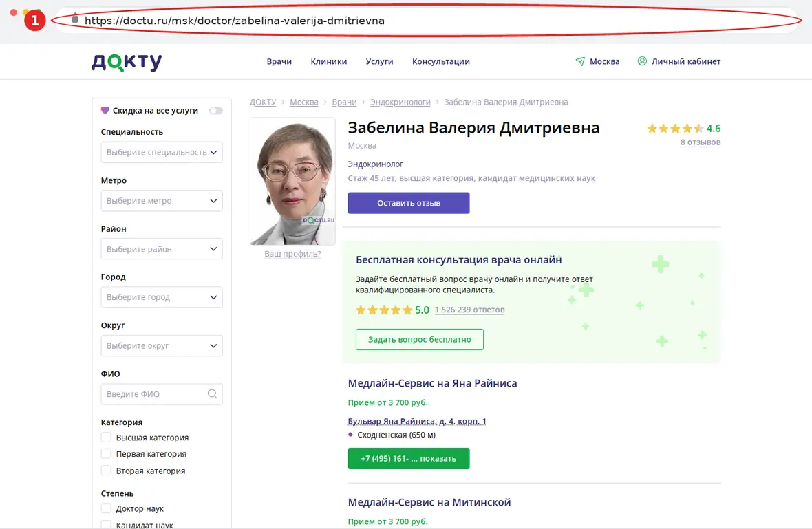812x529 pixels.
Task: Open the Выберите район dropdown
Action: (x=162, y=249)
